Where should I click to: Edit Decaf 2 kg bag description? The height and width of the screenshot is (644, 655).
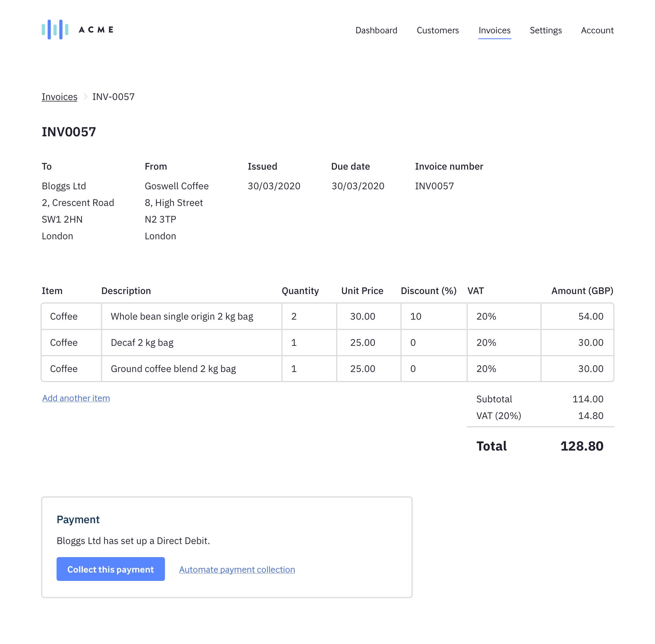(191, 342)
